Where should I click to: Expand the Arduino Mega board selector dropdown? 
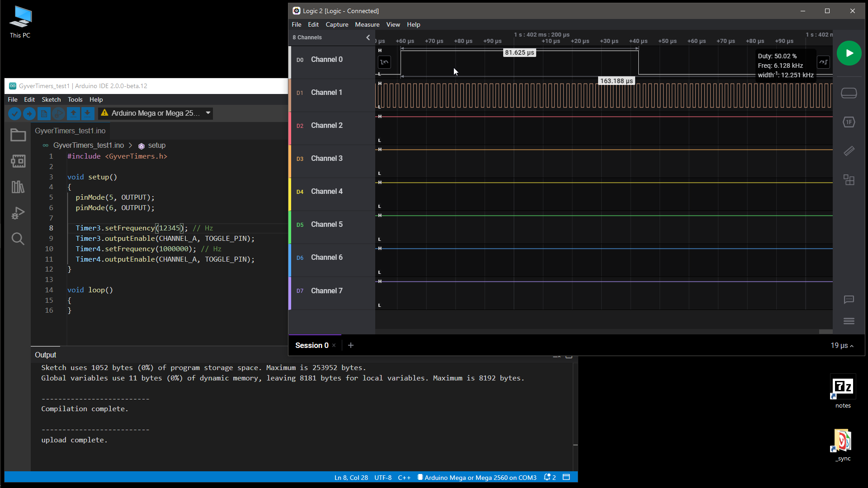point(208,113)
